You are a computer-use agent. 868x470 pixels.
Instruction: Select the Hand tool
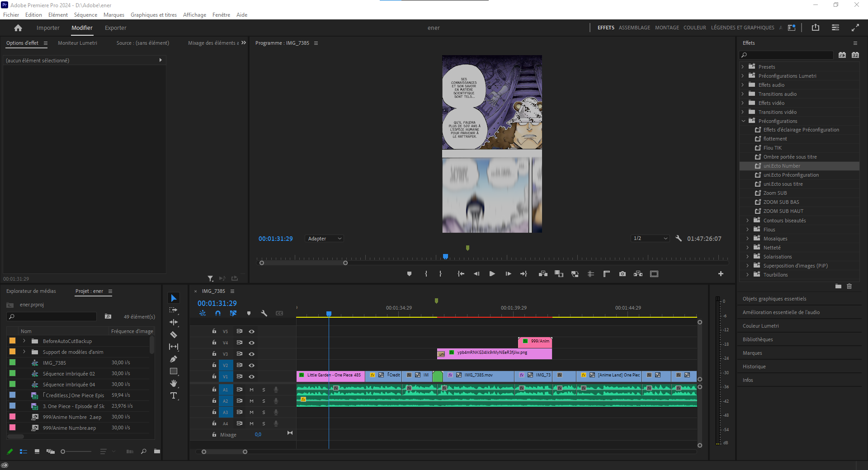click(174, 383)
